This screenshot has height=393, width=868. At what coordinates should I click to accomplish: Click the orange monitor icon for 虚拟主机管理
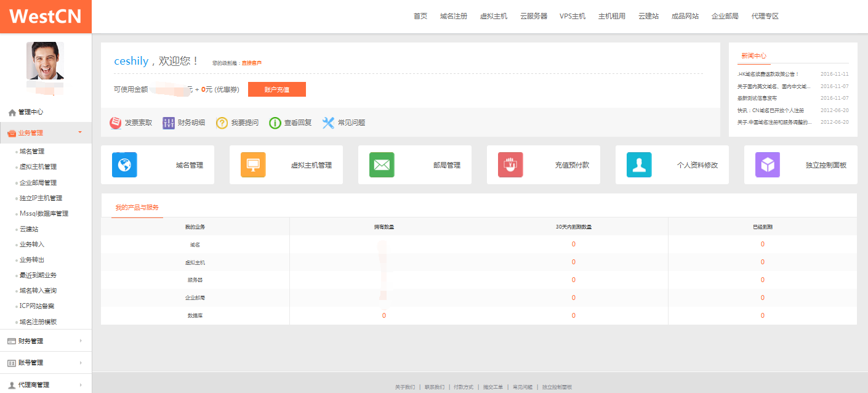pos(253,165)
